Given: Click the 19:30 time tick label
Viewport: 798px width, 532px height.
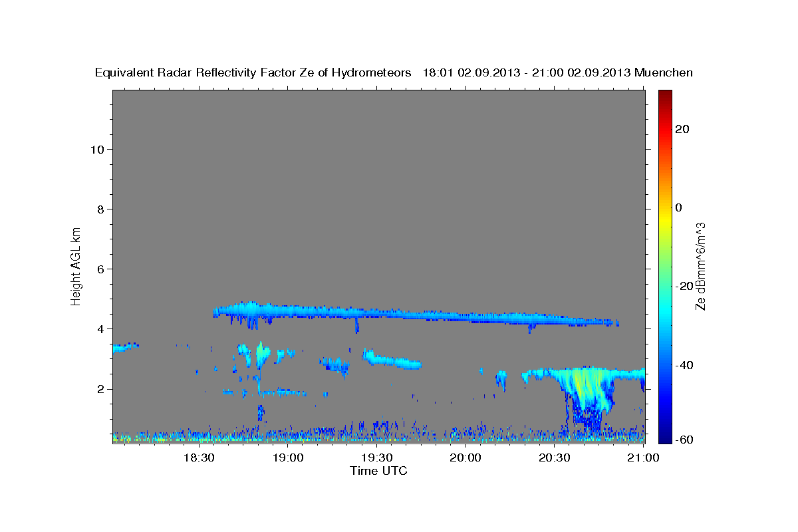Looking at the screenshot, I should click(x=376, y=458).
